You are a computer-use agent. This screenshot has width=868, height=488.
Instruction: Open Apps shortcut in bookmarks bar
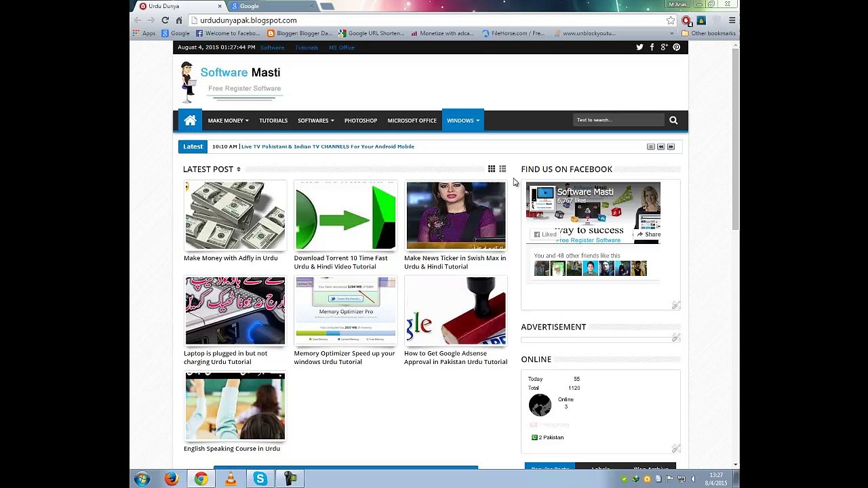point(144,33)
